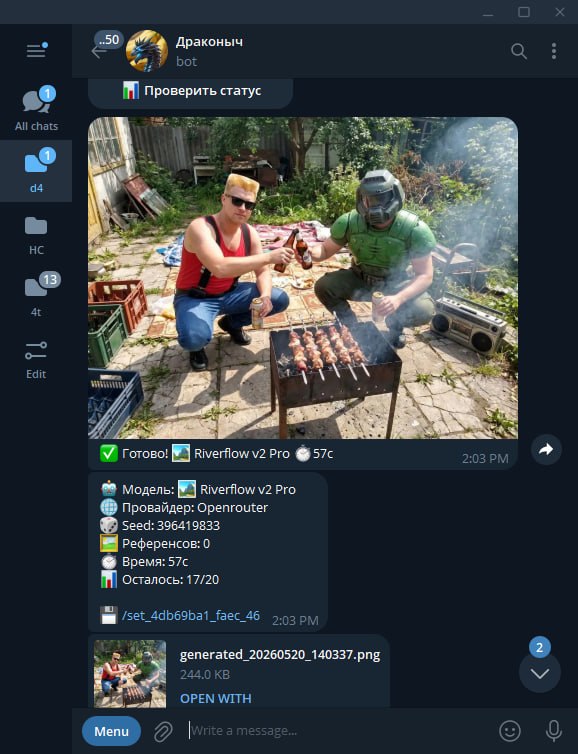Jump to latest messages via down chevron

click(x=540, y=673)
